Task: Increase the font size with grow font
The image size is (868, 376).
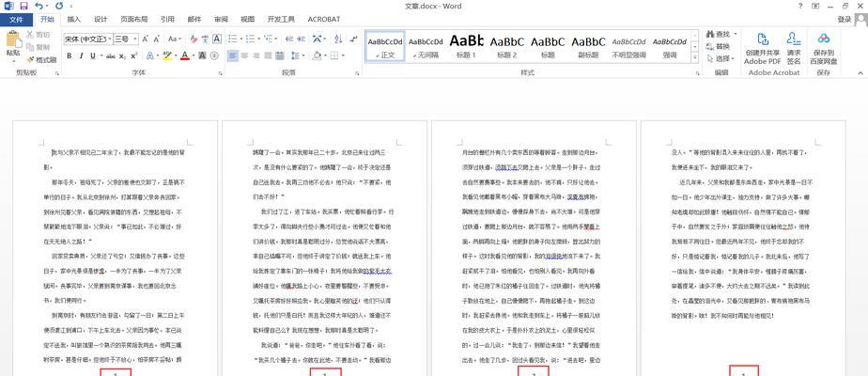Action: pos(145,39)
